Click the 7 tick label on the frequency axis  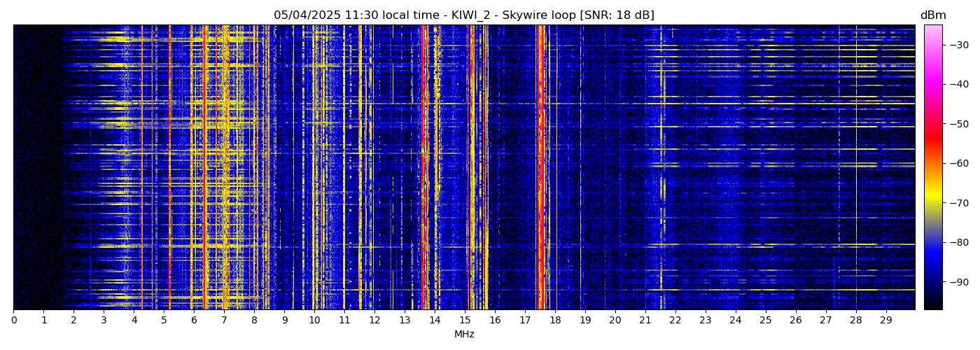click(224, 320)
